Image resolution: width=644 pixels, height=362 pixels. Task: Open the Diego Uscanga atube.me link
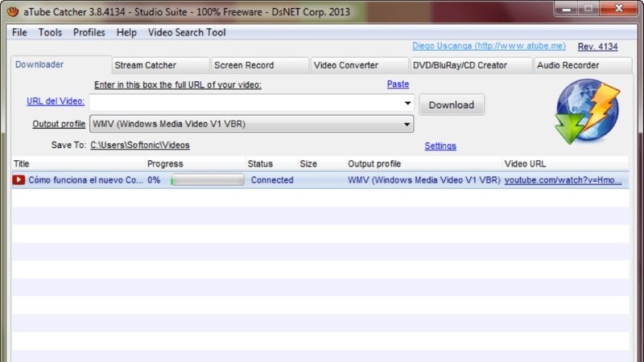tap(489, 46)
